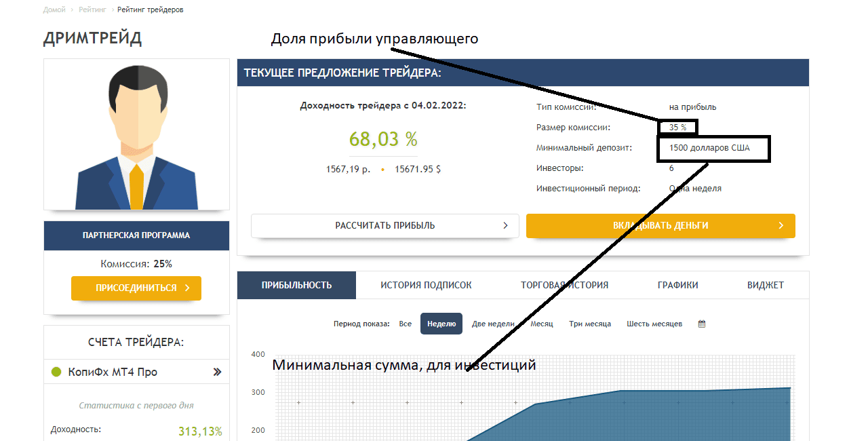868x441 pixels.
Task: Click the ДРИМТРЕЙД page heading
Action: click(x=92, y=38)
